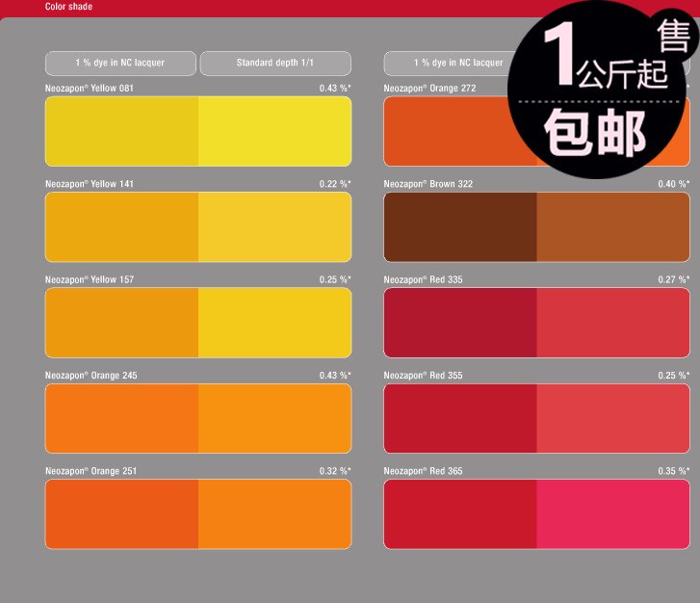Screen dimensions: 700x603
Task: Choose the Orange 245 standard depth swatch
Action: [x=275, y=418]
